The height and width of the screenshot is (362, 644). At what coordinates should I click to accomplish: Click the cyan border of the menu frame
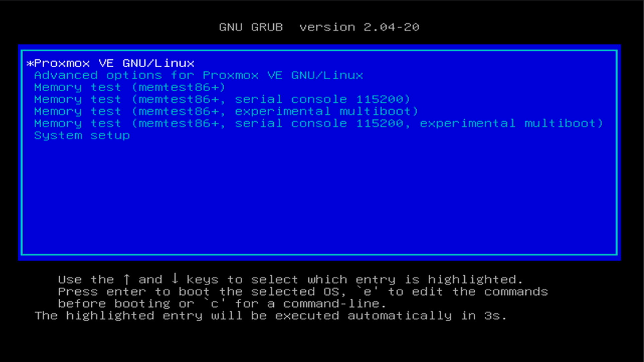click(x=319, y=51)
